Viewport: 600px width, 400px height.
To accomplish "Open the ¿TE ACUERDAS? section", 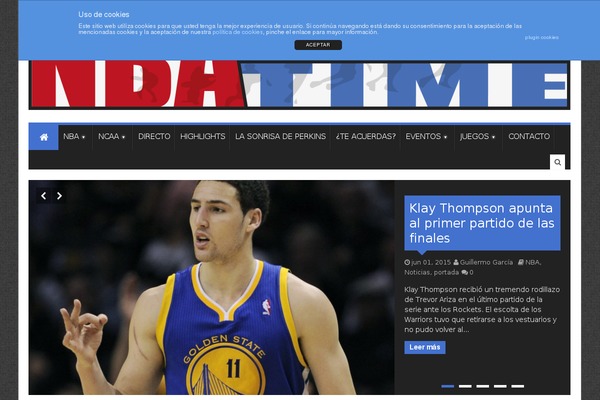I will tap(366, 137).
